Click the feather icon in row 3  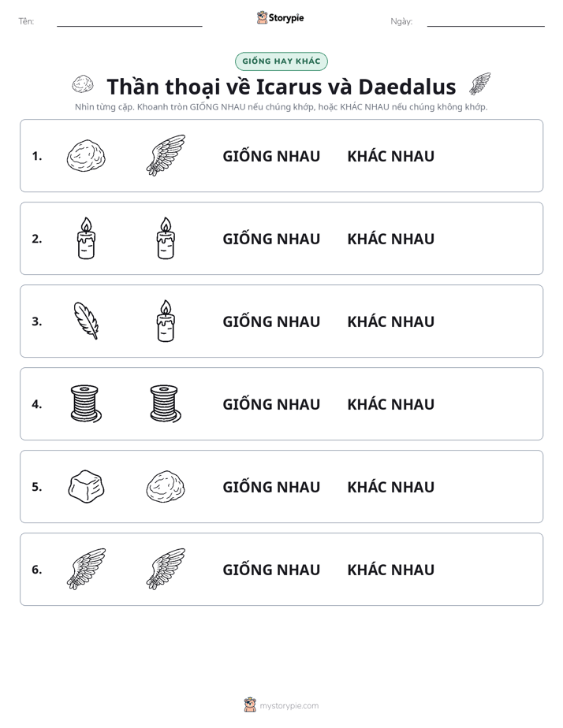[86, 321]
